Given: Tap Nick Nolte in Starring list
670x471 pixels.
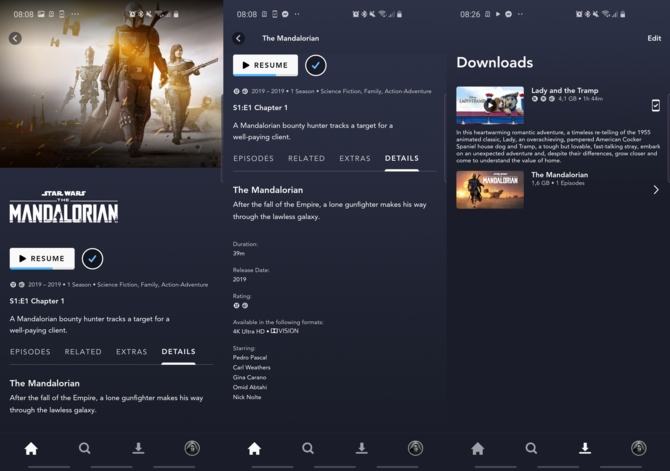Looking at the screenshot, I should point(247,397).
